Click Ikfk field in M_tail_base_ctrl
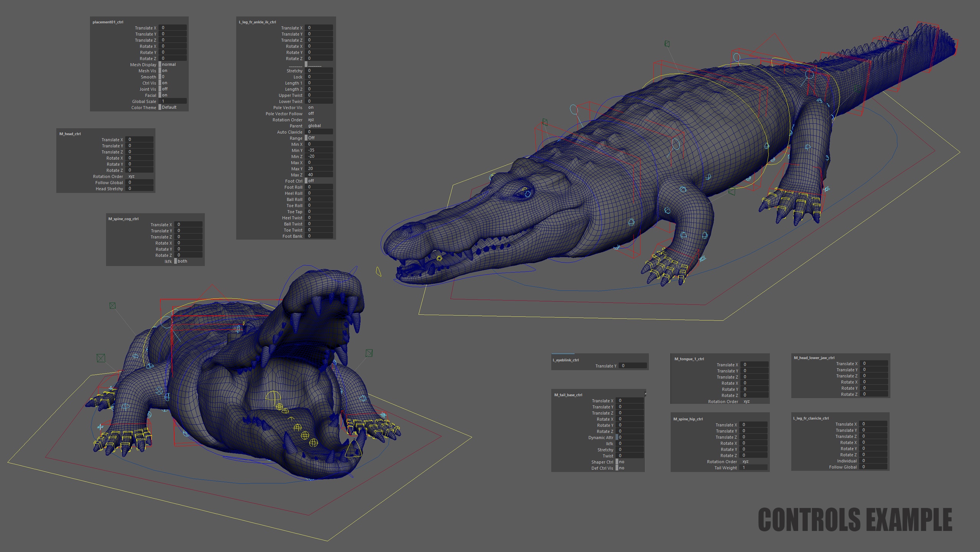 tap(630, 444)
